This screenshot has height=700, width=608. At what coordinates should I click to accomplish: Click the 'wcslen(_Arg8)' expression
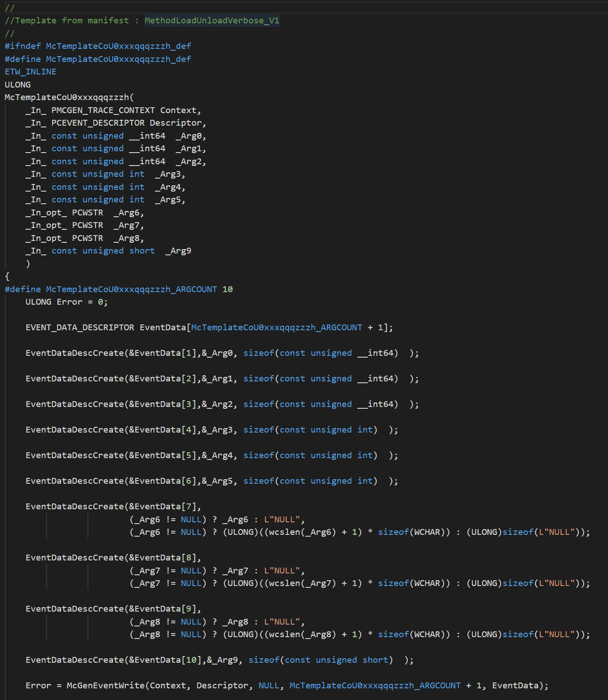tap(303, 634)
